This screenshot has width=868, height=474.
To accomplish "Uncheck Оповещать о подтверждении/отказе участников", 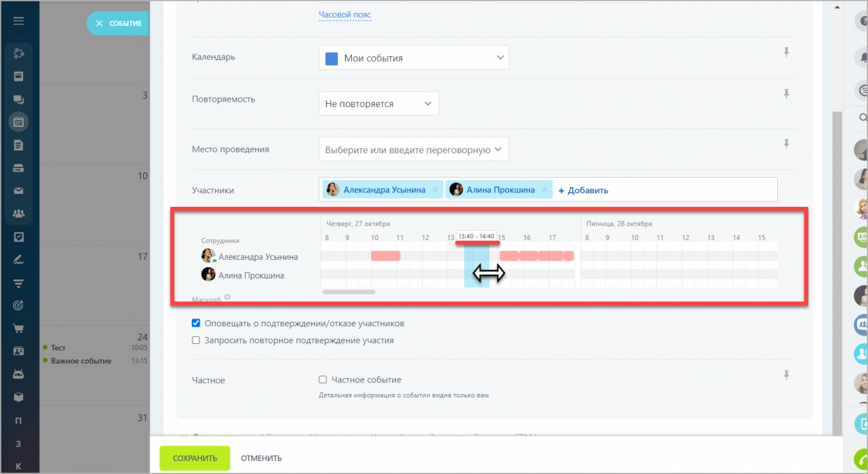I will click(x=196, y=323).
